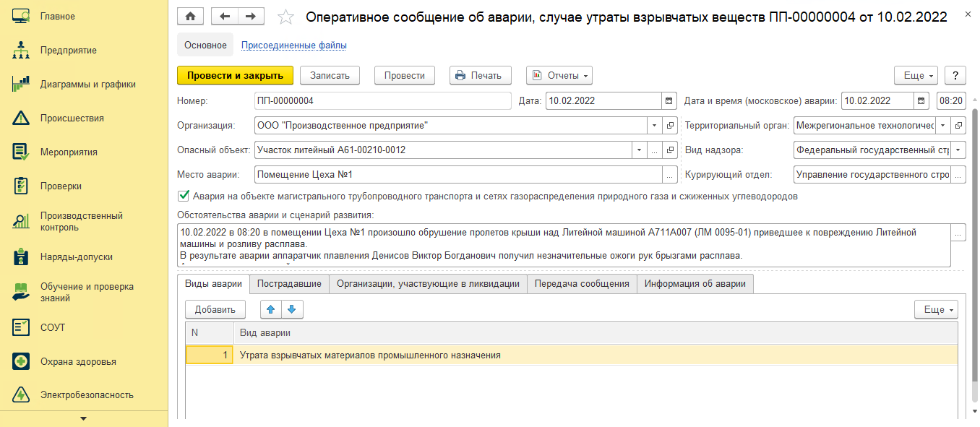Click into the Номер input field
Screen dimensions: 980x427
point(382,100)
